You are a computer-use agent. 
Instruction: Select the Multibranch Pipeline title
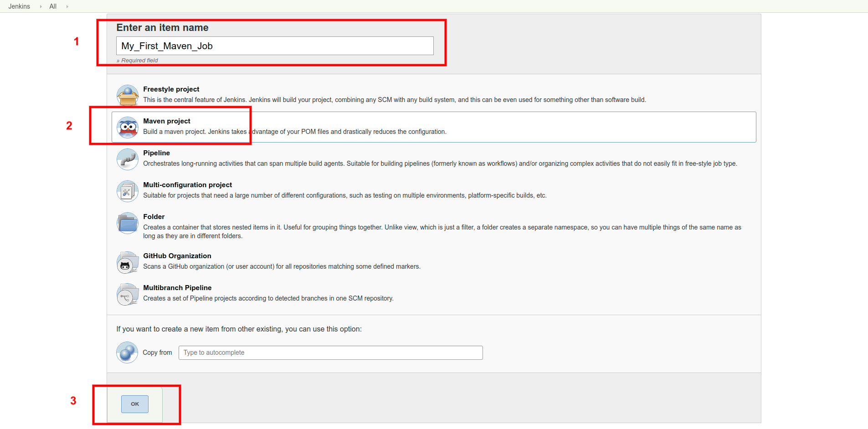177,288
